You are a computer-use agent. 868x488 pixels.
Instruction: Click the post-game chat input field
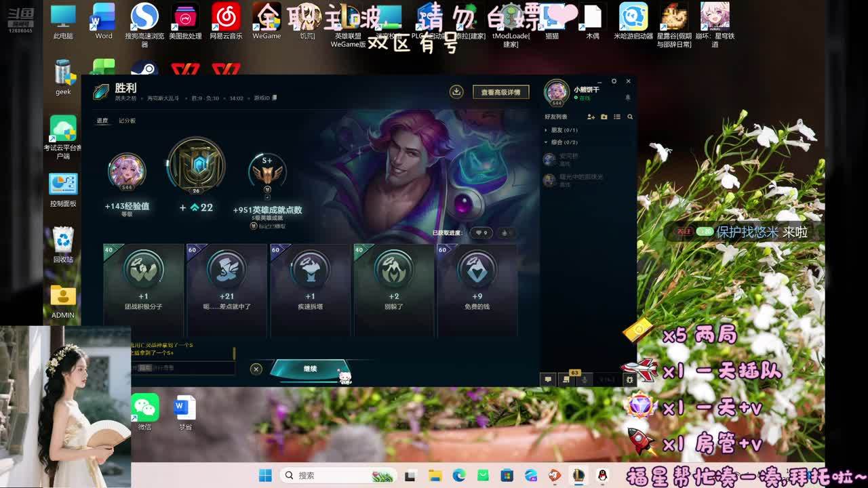[x=183, y=368]
